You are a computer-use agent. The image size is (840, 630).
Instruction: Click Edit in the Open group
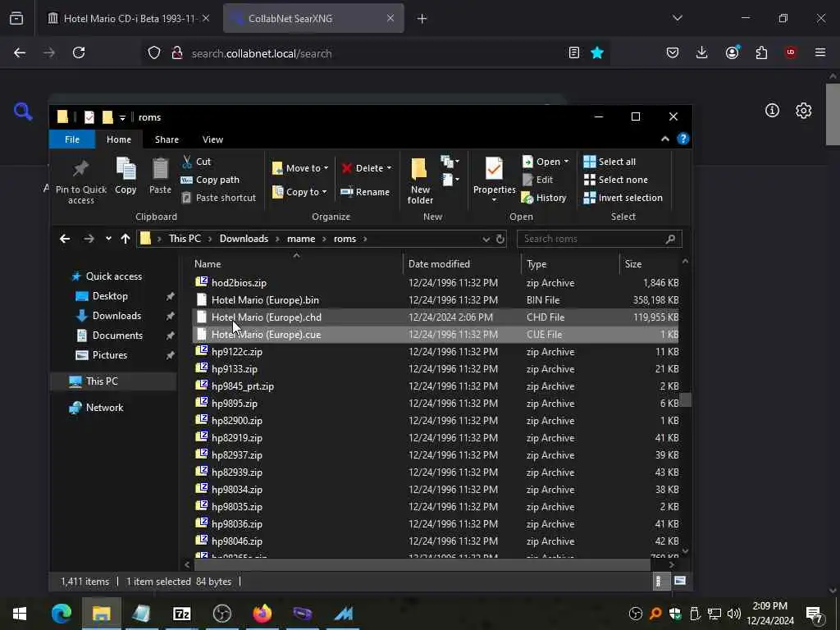tap(537, 180)
